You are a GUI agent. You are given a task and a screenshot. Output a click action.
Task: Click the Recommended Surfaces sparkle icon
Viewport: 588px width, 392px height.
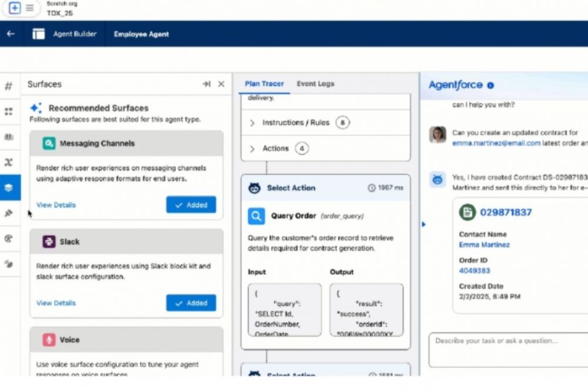pos(36,108)
